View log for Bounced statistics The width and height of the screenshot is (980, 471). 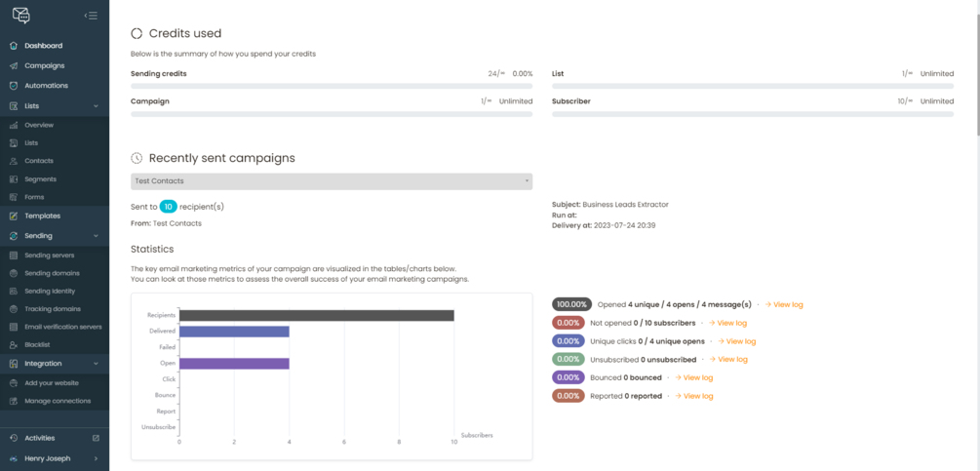(x=697, y=378)
